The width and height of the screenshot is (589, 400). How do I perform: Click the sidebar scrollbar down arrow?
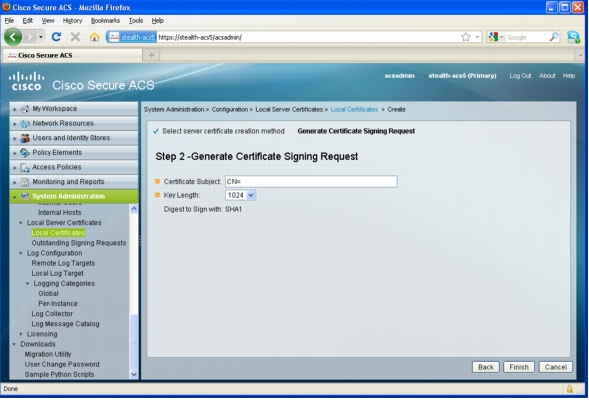134,374
